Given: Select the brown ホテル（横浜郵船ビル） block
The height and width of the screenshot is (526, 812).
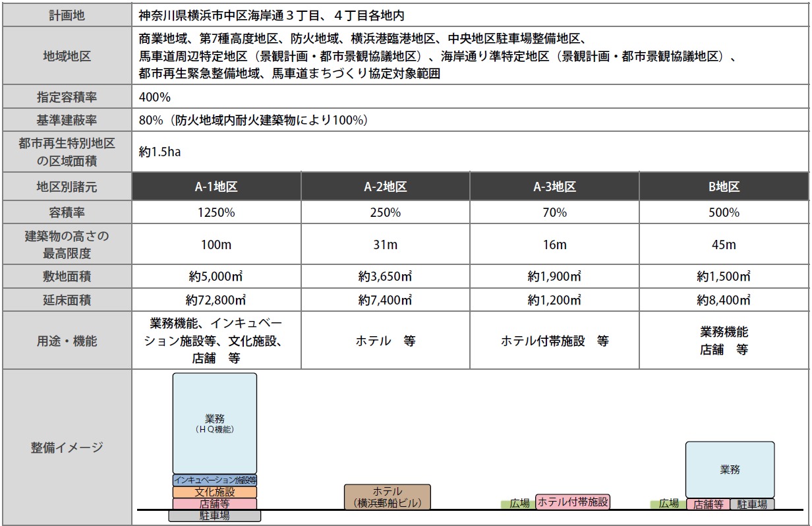Looking at the screenshot, I should 387,497.
